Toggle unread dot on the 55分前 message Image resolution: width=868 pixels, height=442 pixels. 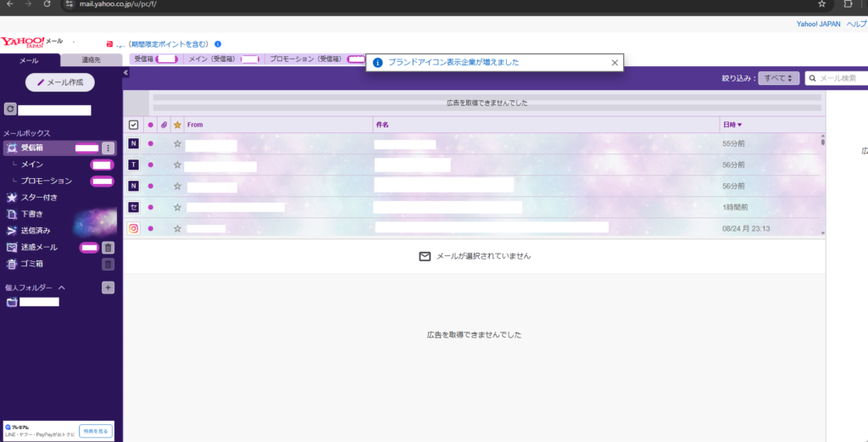pyautogui.click(x=151, y=143)
